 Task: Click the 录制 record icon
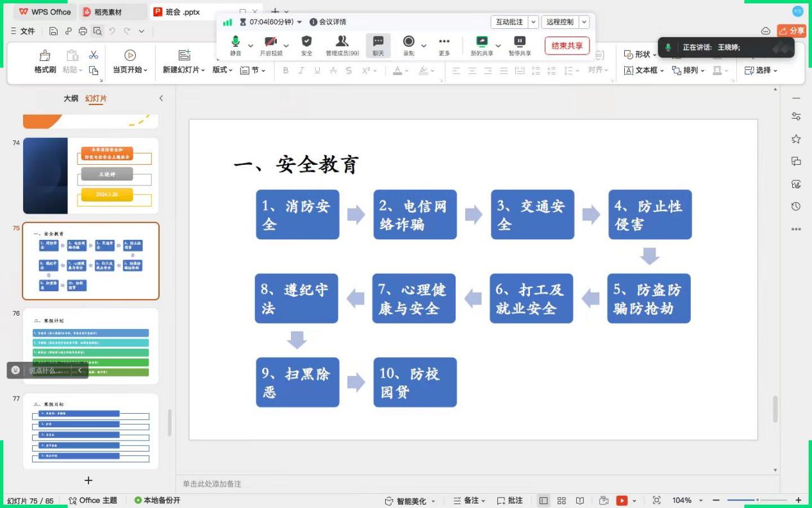point(408,42)
